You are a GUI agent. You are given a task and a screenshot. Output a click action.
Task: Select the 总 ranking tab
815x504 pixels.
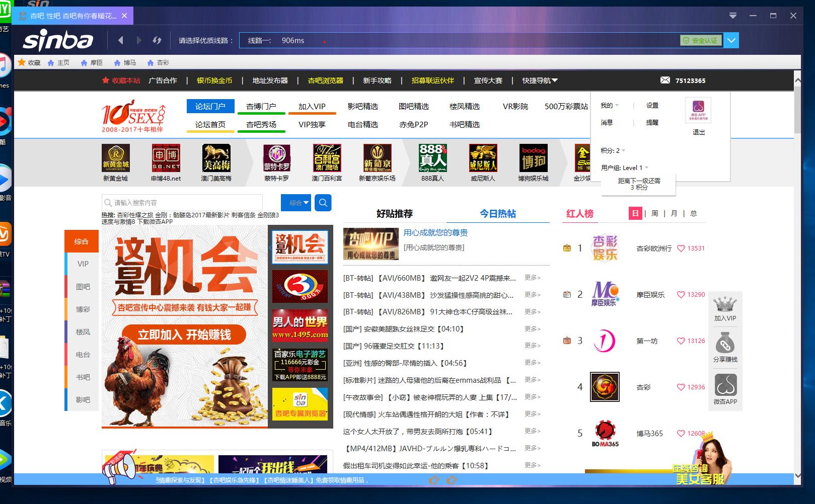[693, 213]
